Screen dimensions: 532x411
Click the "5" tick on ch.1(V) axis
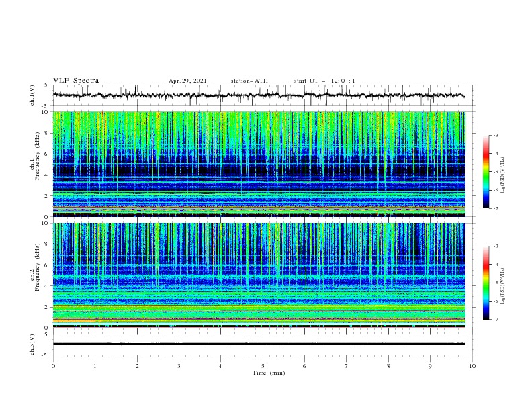[47, 85]
